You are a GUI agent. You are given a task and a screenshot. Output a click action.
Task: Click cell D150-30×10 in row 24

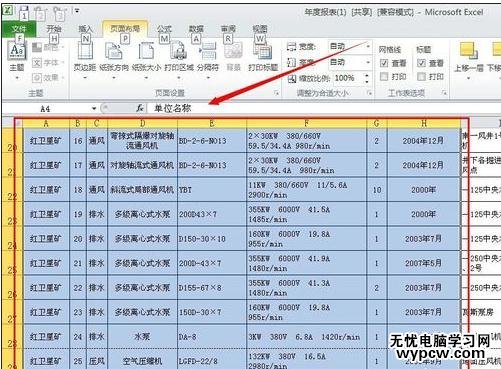click(x=212, y=239)
